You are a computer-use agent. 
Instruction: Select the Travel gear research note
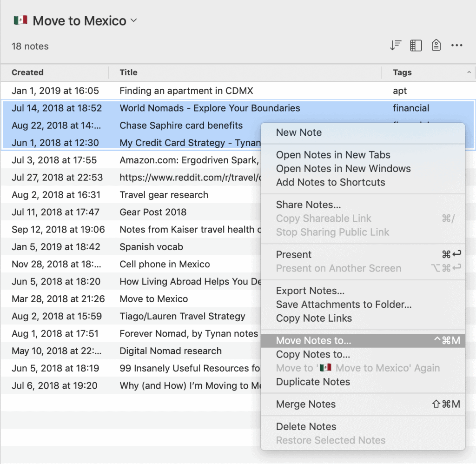point(164,195)
